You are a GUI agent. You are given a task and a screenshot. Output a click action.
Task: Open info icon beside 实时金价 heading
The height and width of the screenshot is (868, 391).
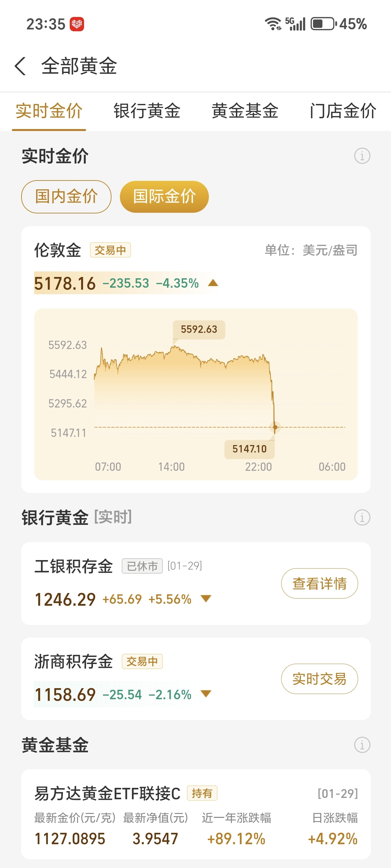click(362, 156)
